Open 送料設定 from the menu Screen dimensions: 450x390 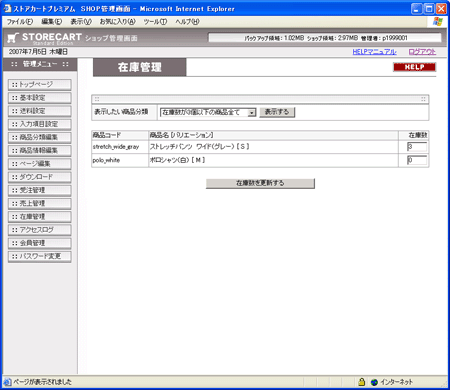pyautogui.click(x=40, y=111)
